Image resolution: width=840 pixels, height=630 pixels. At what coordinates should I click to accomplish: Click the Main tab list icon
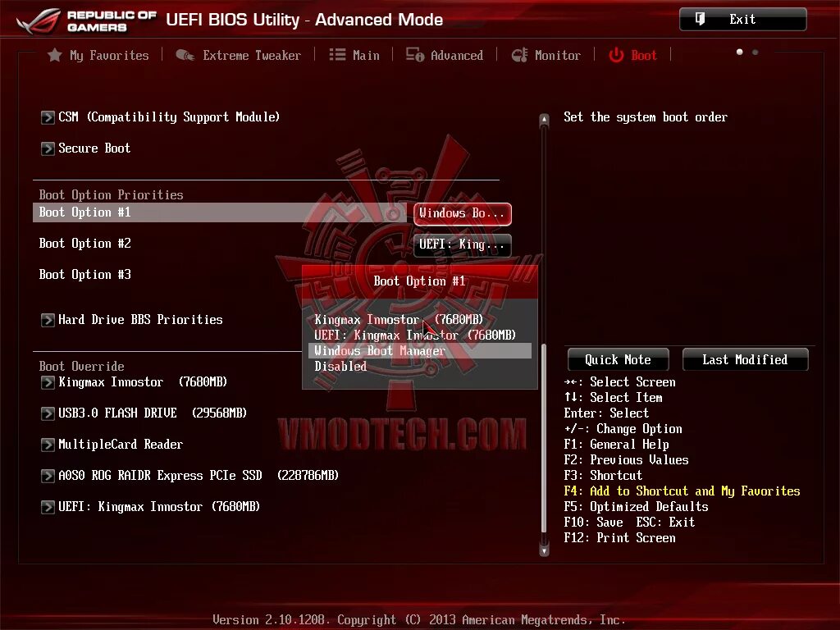pyautogui.click(x=337, y=55)
